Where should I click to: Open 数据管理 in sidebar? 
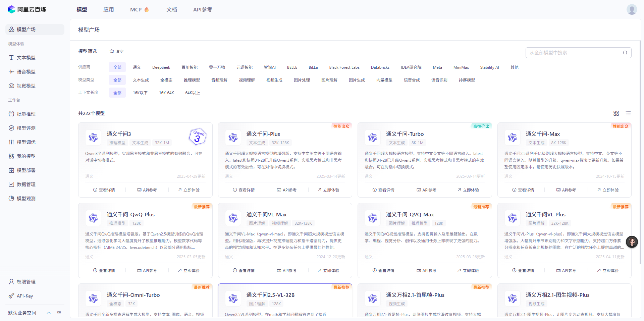tap(35, 184)
